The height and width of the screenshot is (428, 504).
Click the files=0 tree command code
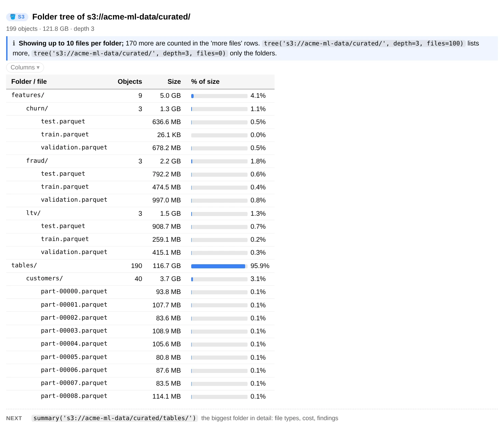(130, 53)
